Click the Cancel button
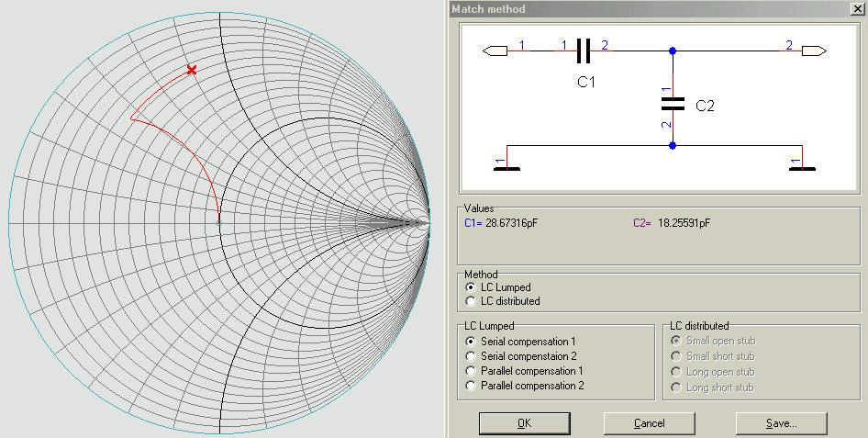Image resolution: width=868 pixels, height=438 pixels. click(x=649, y=423)
